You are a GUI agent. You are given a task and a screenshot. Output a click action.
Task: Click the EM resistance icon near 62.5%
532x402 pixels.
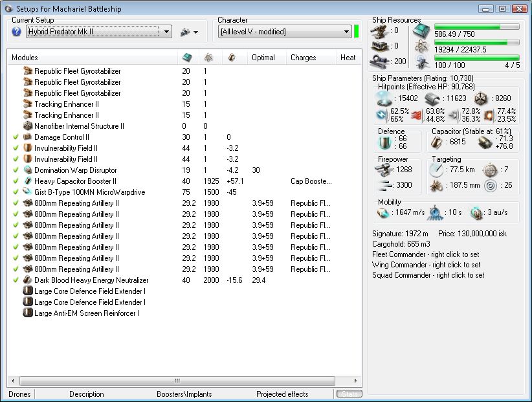coord(382,115)
